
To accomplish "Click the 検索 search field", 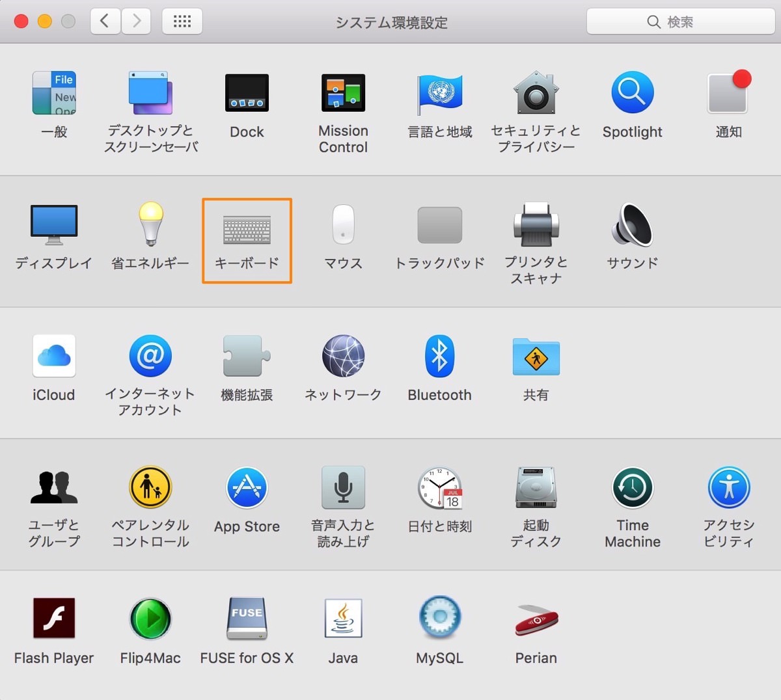I will [681, 21].
